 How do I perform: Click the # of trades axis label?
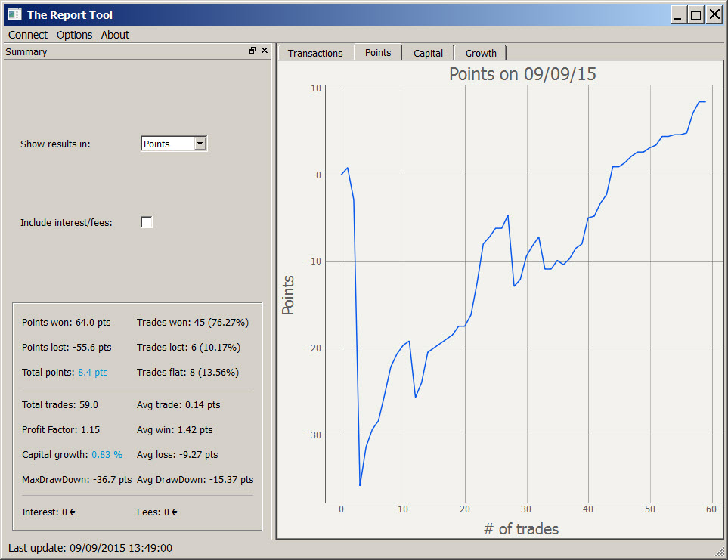(x=521, y=529)
